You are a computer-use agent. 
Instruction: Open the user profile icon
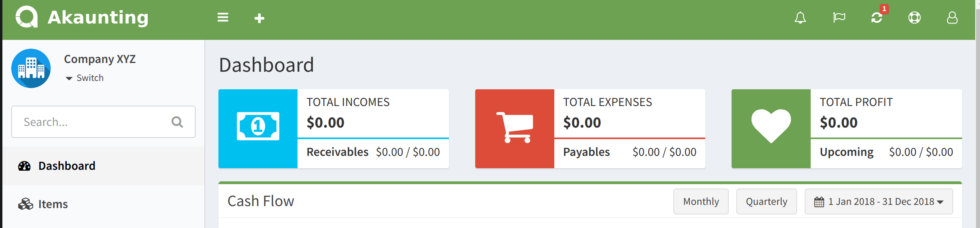pyautogui.click(x=952, y=18)
